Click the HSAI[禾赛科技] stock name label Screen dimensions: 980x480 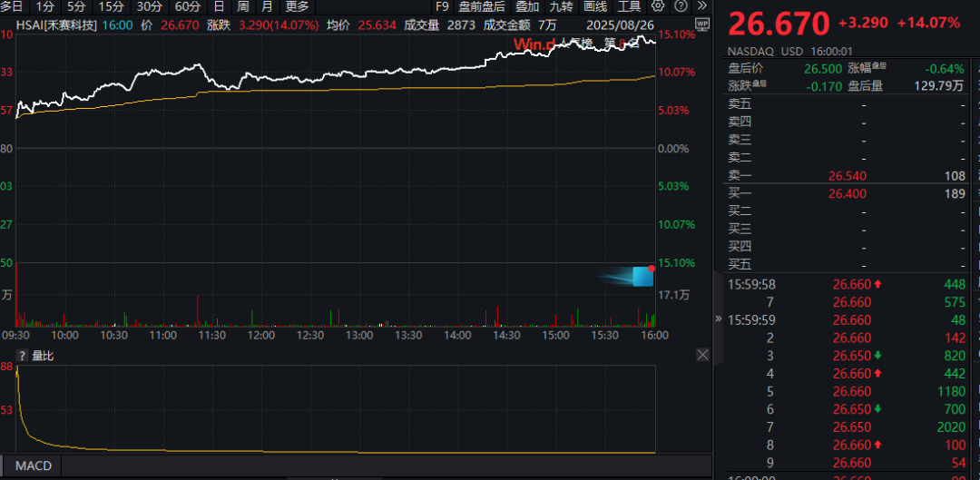tap(58, 25)
